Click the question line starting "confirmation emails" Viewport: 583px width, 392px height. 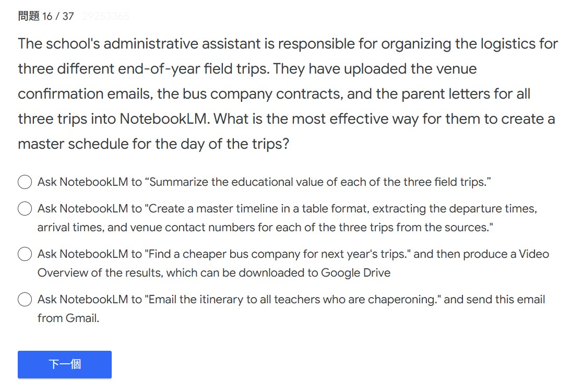[x=273, y=94]
